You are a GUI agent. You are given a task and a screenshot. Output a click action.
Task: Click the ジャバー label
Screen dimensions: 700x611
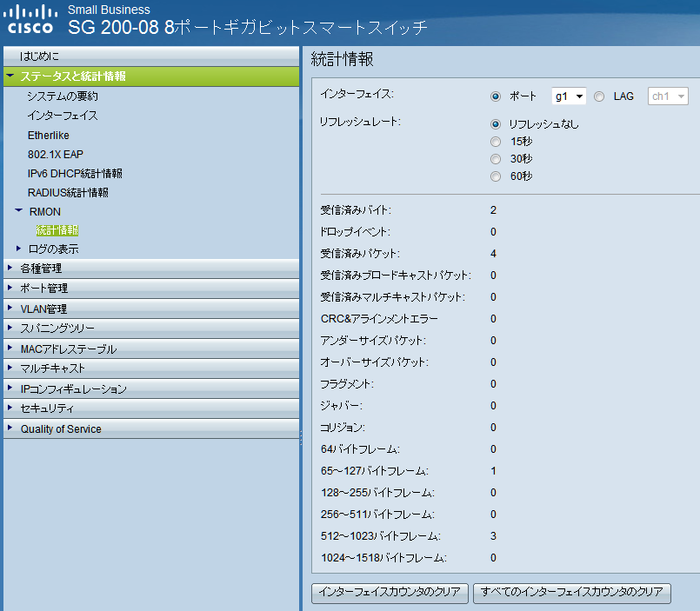(342, 406)
